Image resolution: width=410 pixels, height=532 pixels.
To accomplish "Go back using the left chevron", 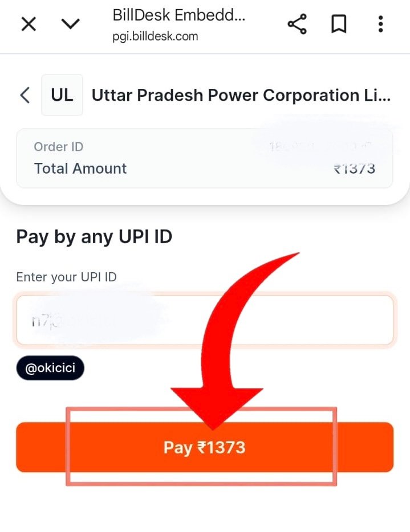I will point(25,95).
